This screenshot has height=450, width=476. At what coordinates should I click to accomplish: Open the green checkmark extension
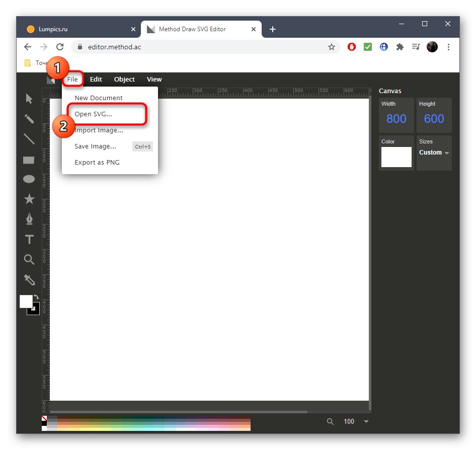click(x=368, y=47)
